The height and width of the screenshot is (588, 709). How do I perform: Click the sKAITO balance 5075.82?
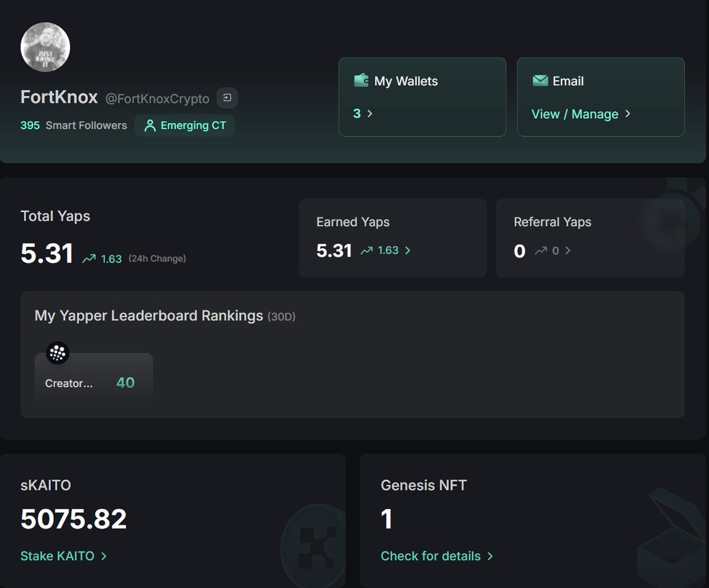[x=74, y=519]
